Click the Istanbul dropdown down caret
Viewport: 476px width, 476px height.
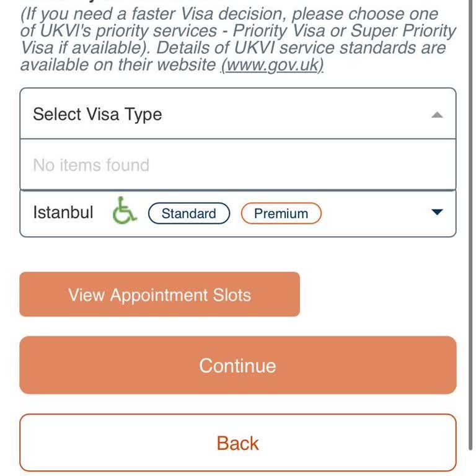click(x=437, y=213)
